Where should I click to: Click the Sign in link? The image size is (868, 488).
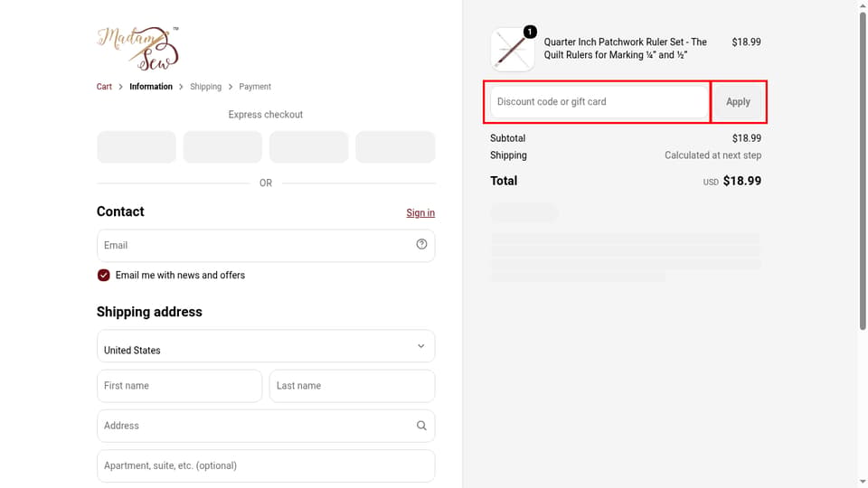pos(420,213)
